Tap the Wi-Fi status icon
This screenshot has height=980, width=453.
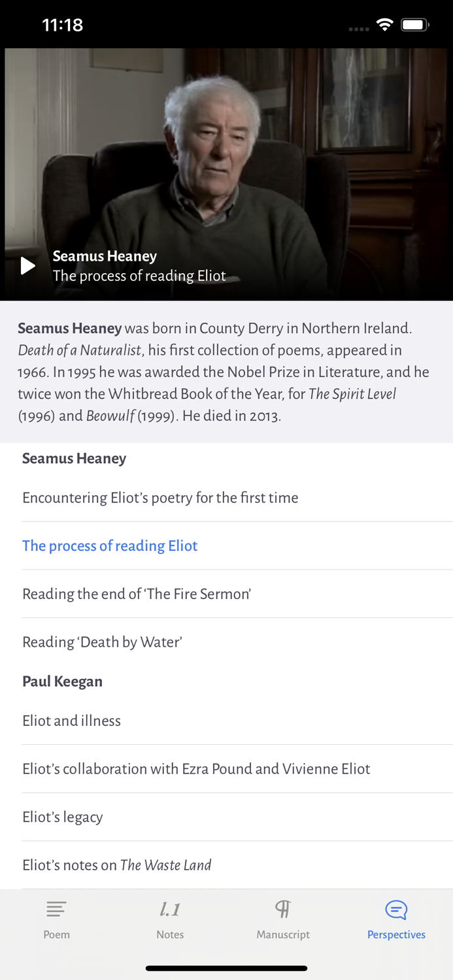click(384, 25)
